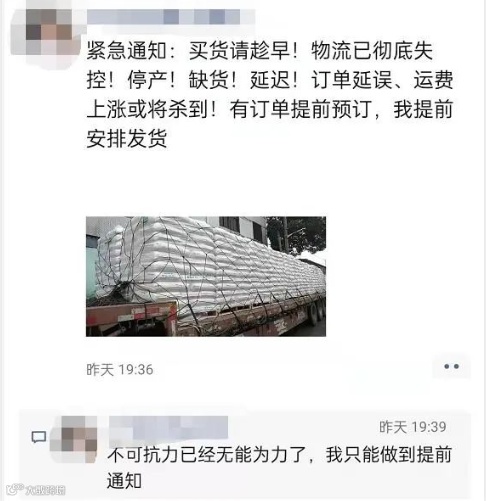
Task: Click the commenter's blurred name
Action: click(168, 427)
